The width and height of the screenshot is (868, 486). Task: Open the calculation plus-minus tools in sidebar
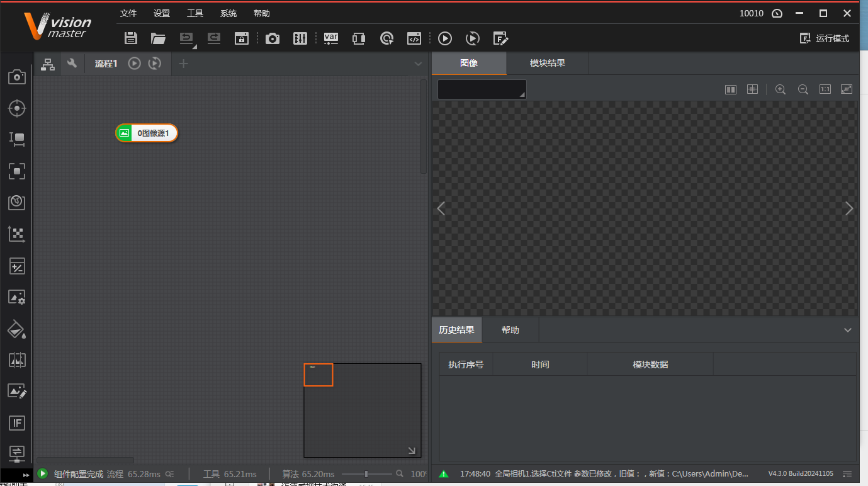click(16, 266)
